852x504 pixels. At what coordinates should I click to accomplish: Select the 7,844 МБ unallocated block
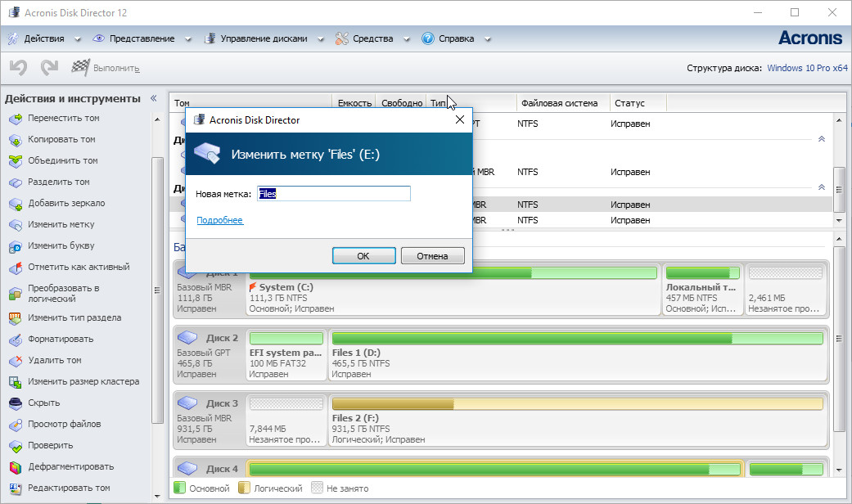point(286,420)
